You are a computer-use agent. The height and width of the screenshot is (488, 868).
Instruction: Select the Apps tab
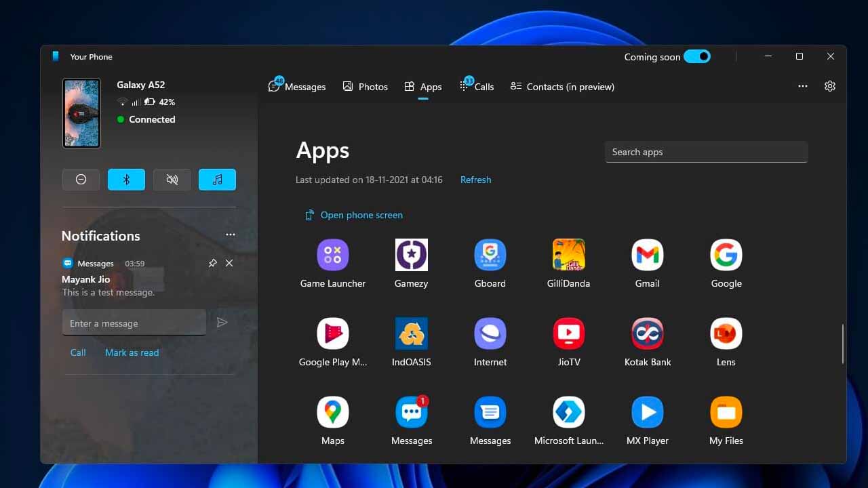(x=423, y=86)
